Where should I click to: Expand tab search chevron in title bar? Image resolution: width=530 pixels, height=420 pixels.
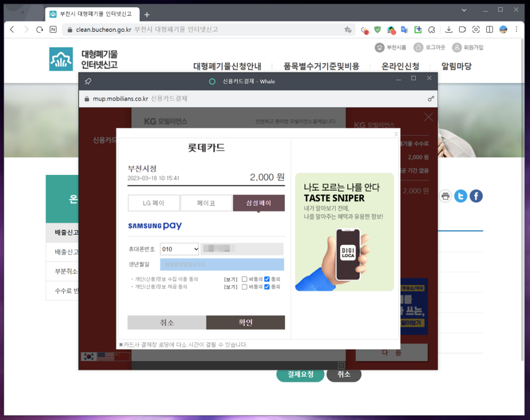pyautogui.click(x=464, y=10)
